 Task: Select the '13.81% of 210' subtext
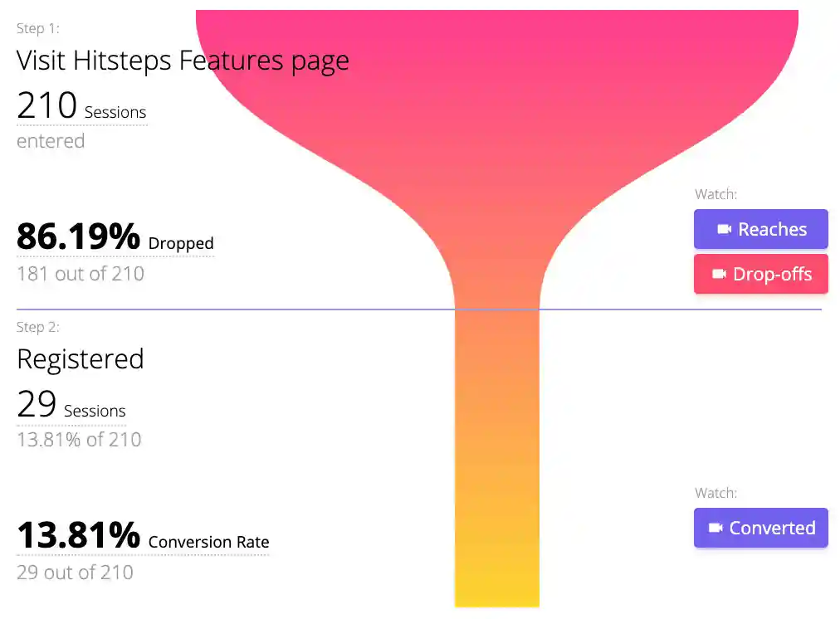79,440
